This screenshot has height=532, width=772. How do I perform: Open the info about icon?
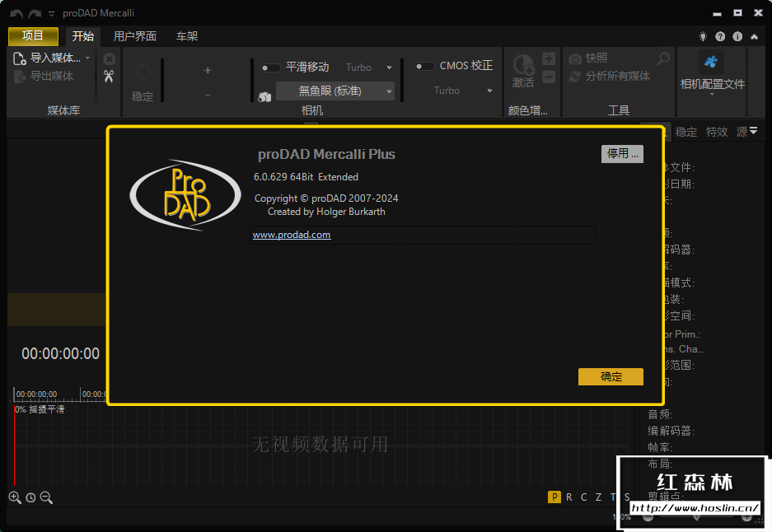737,36
